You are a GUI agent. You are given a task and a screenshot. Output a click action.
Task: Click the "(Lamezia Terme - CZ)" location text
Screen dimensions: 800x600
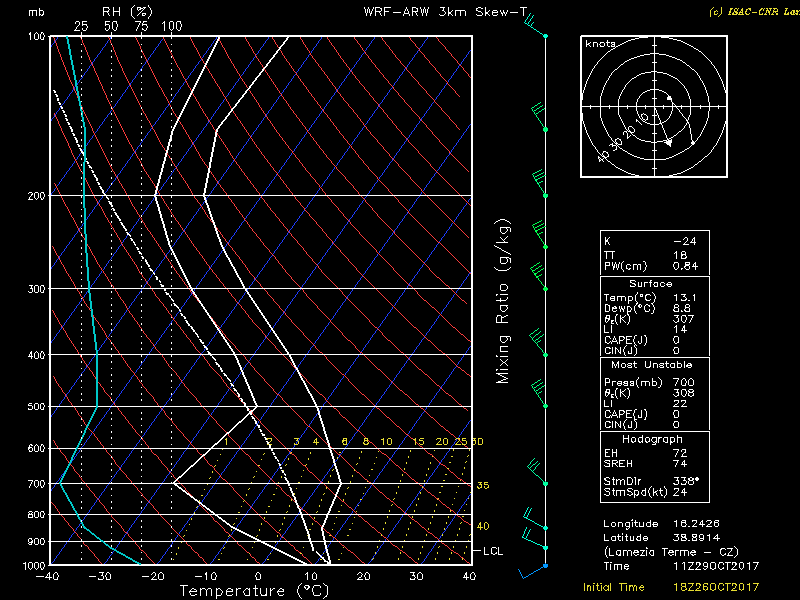pyautogui.click(x=671, y=552)
